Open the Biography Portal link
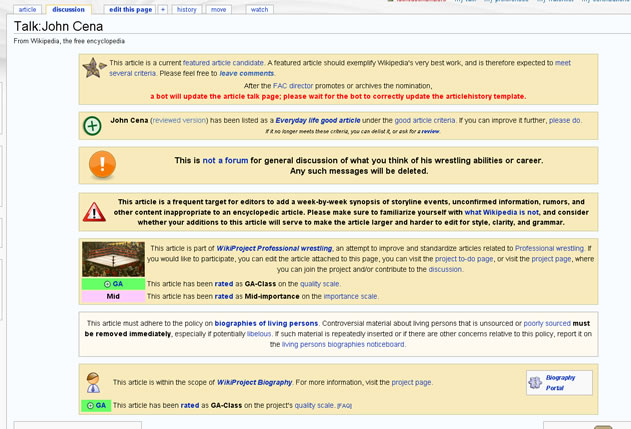631x429 pixels. coord(560,383)
